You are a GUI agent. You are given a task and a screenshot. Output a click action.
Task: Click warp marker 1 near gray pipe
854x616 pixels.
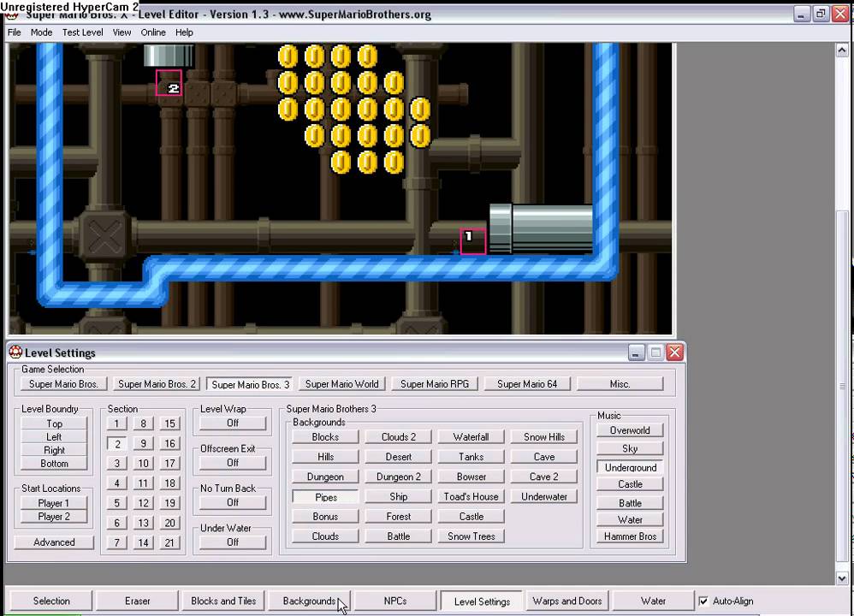click(472, 241)
